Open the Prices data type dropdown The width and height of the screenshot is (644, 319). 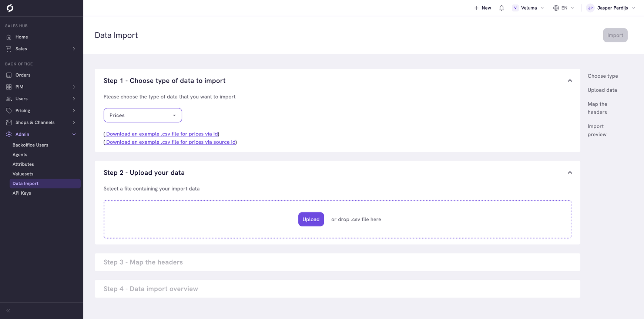(143, 115)
